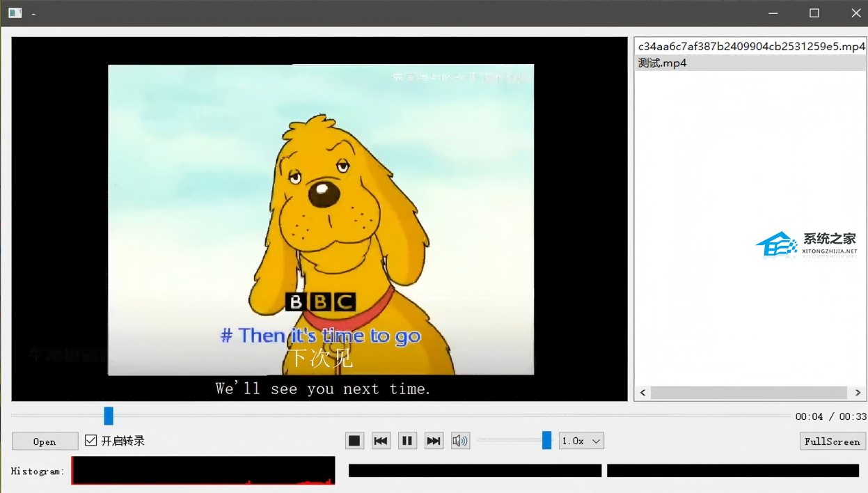Enter FullScreen mode
Viewport: 868px width, 493px height.
(832, 441)
